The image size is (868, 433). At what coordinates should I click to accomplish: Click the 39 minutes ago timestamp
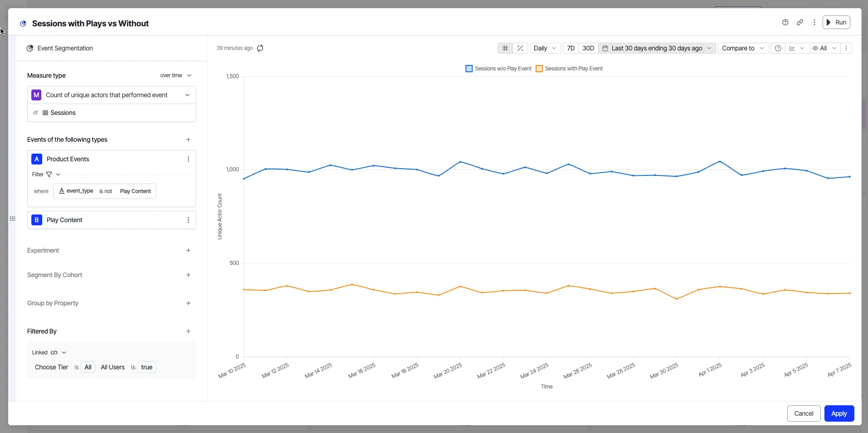point(235,48)
